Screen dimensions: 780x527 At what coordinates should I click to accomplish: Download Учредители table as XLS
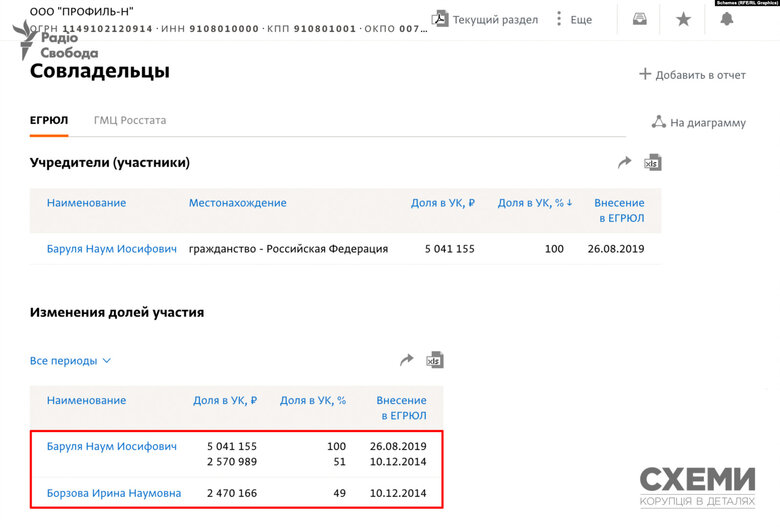pos(652,162)
